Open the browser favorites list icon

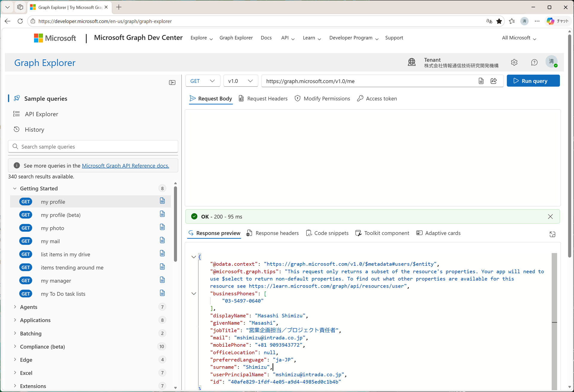(512, 21)
